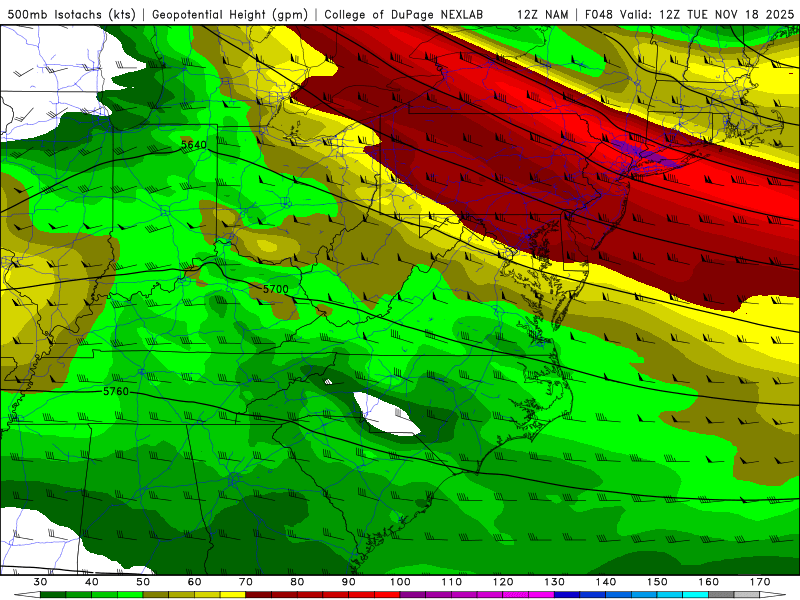
Task: Click the '500mb Isotachs (kts)' title text
Action: coord(71,15)
